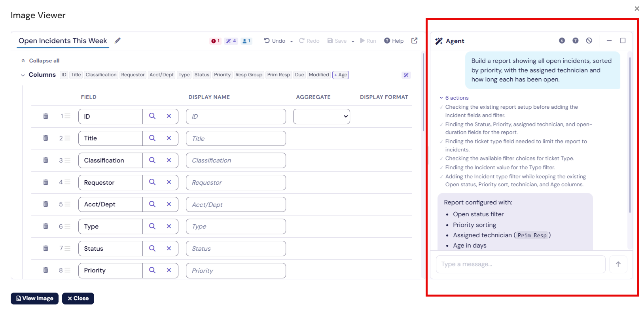Screen dimensions: 644x310
Task: Click the magic wand icon in the Columns row
Action: (x=406, y=75)
